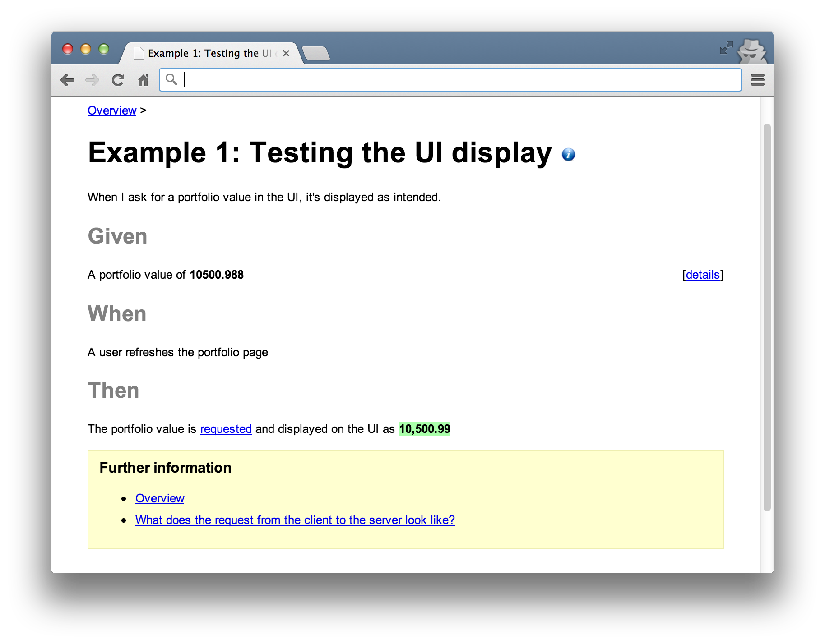Viewport: 825px width, 644px height.
Task: Click the search magnifier in address bar
Action: click(171, 80)
